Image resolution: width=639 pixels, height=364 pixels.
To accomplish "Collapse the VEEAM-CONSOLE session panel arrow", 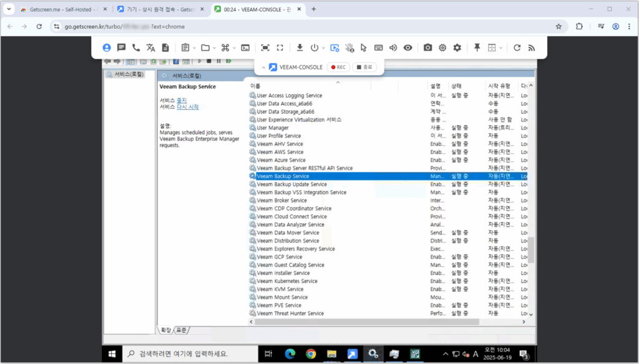I will (263, 67).
